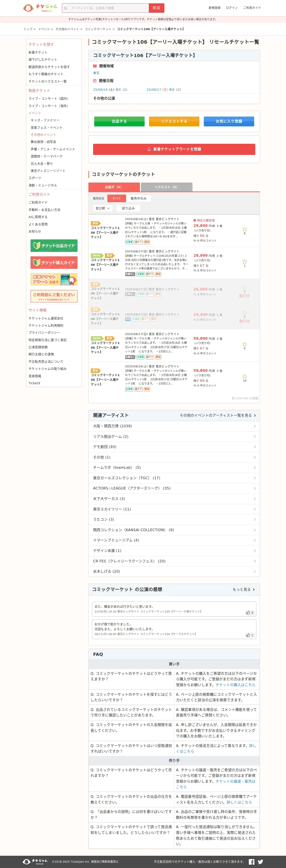Open ご利用ガイド in the top menu
The height and width of the screenshot is (868, 286).
(x=252, y=8)
